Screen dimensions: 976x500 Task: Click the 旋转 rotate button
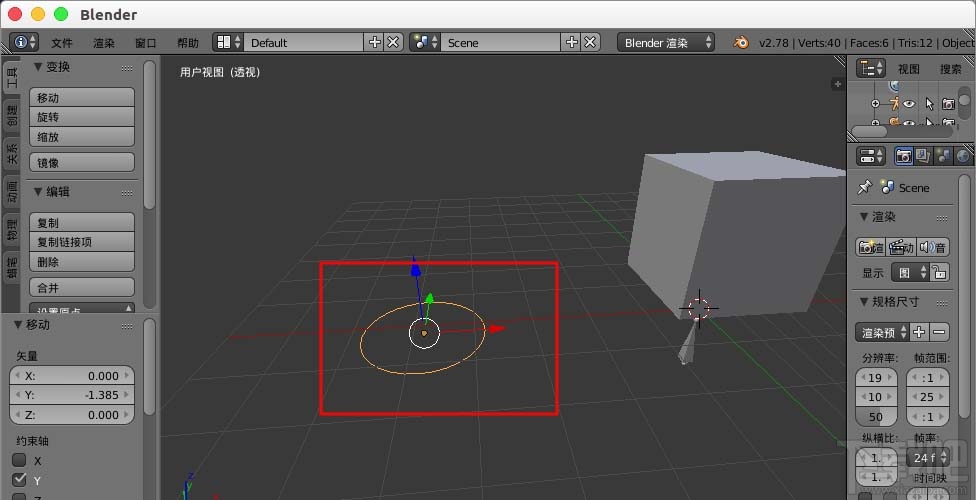[82, 117]
